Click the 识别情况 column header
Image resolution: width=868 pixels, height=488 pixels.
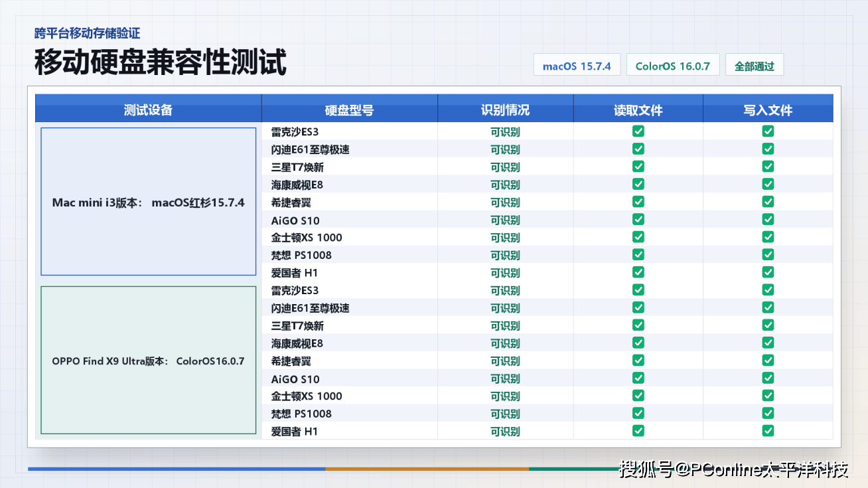pos(505,109)
